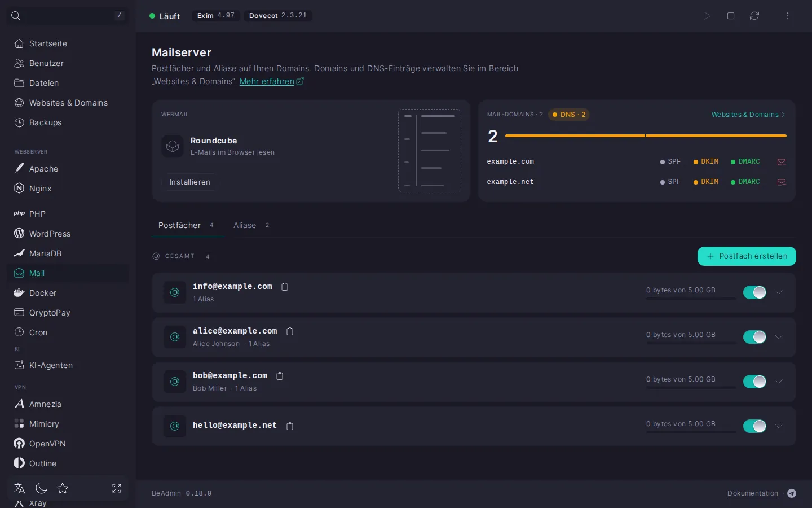
Task: Expand the alice@example.com mailbox row
Action: pos(779,337)
